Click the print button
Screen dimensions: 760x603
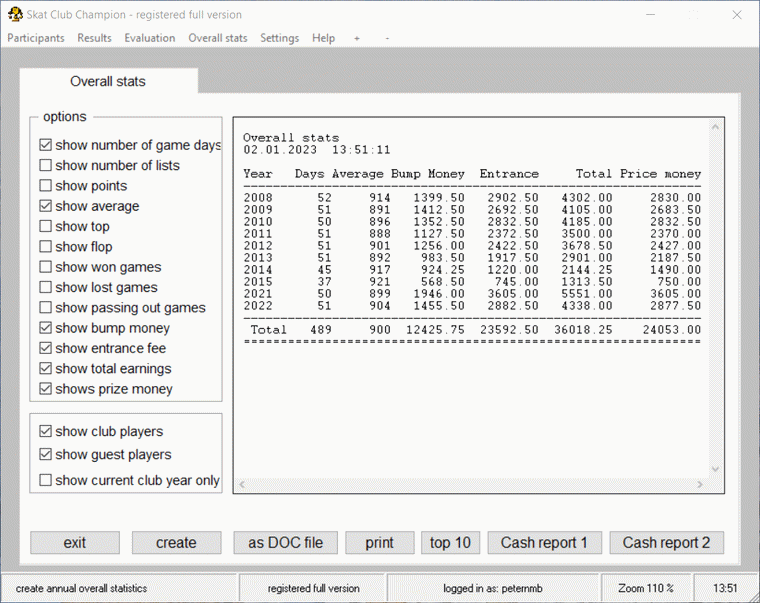point(380,542)
